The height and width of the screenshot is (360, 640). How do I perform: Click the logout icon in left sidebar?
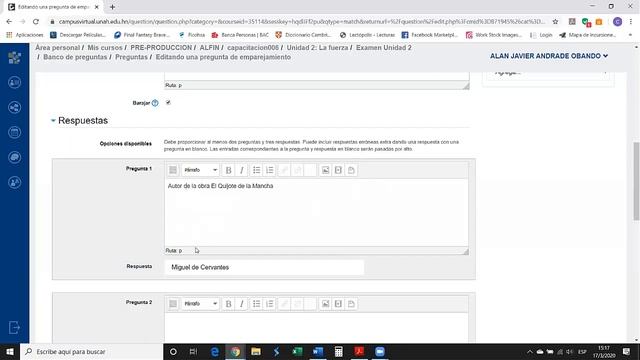click(14, 327)
